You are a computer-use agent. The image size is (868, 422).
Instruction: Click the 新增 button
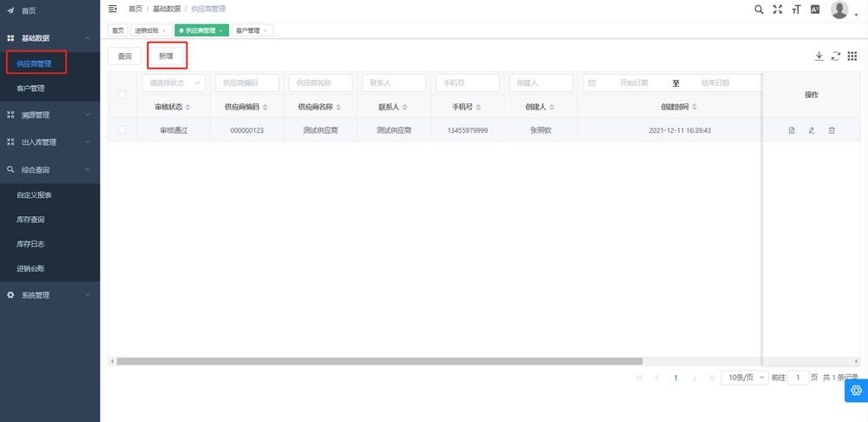click(x=166, y=56)
